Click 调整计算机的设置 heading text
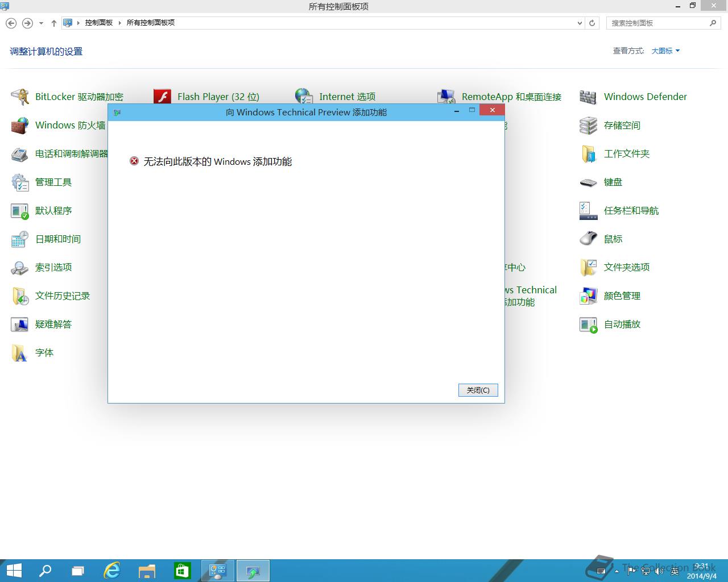 46,51
